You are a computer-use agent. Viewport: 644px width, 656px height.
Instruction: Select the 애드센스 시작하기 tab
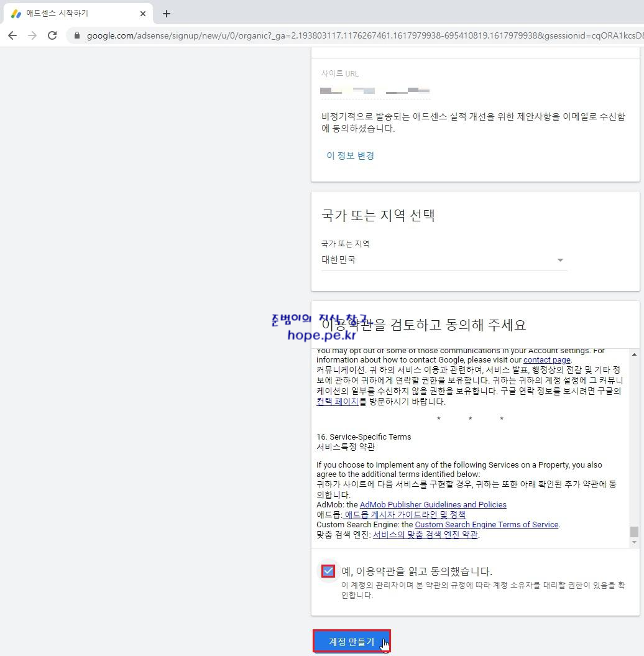click(x=78, y=14)
